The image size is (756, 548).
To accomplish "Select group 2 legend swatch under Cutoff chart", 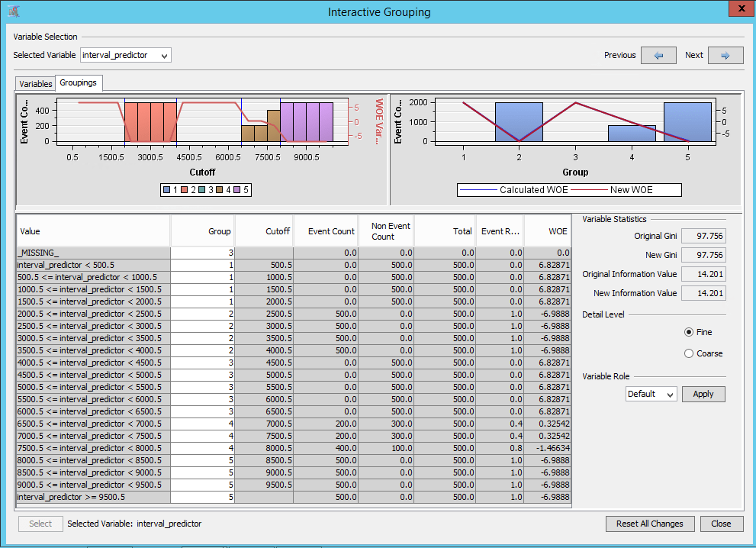I will pyautogui.click(x=185, y=189).
